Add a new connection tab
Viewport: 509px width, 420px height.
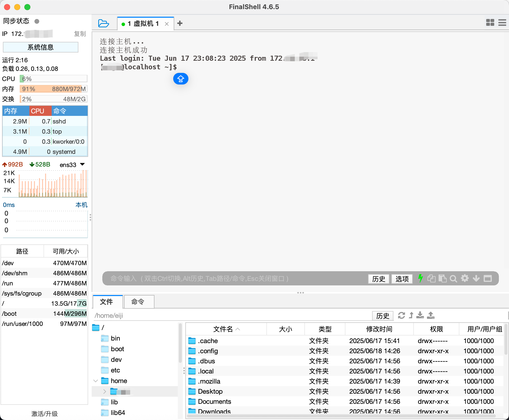(180, 23)
